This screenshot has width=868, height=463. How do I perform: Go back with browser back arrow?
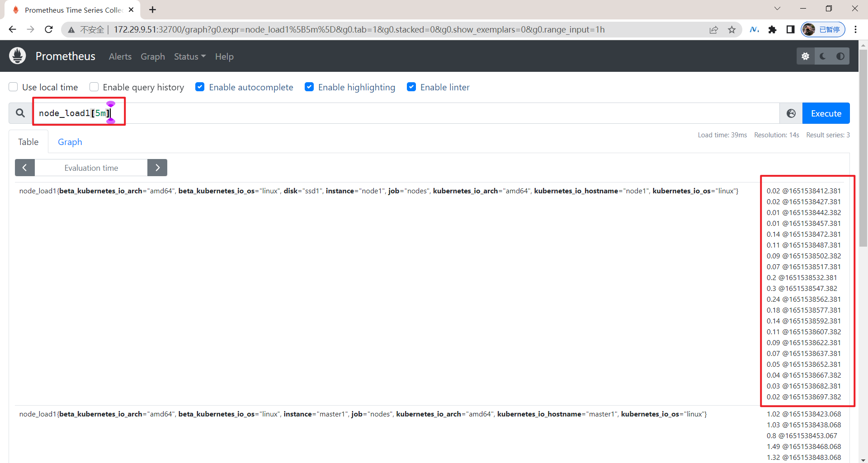pos(12,29)
